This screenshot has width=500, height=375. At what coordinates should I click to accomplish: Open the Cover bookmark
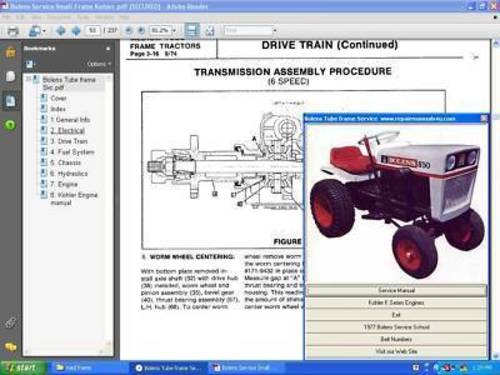pyautogui.click(x=58, y=98)
